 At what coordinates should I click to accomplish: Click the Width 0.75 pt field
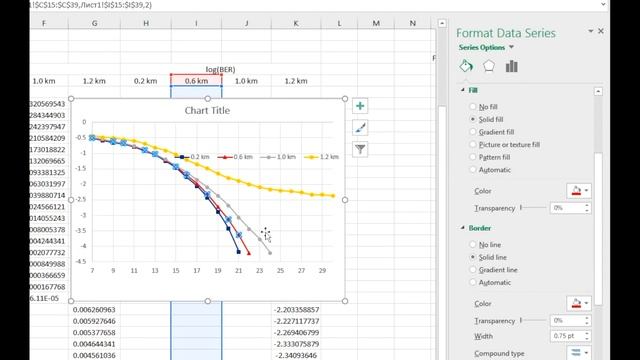click(567, 336)
